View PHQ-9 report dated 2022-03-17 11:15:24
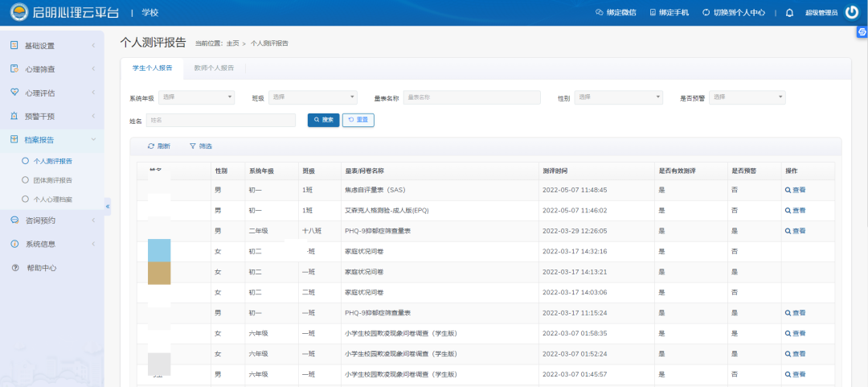The image size is (868, 387). point(795,313)
